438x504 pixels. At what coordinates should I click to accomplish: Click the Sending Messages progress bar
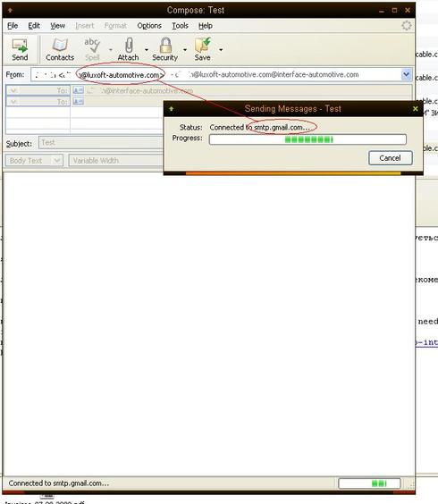point(307,139)
